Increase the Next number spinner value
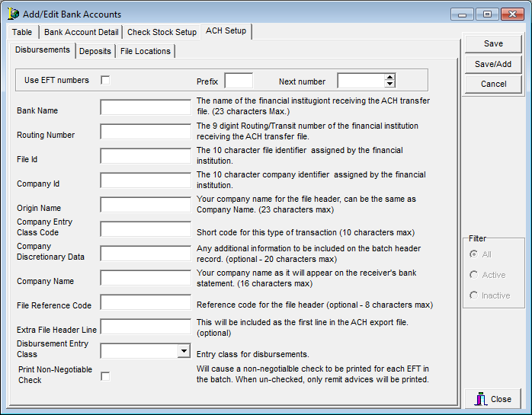Image resolution: width=532 pixels, height=415 pixels. coord(390,77)
